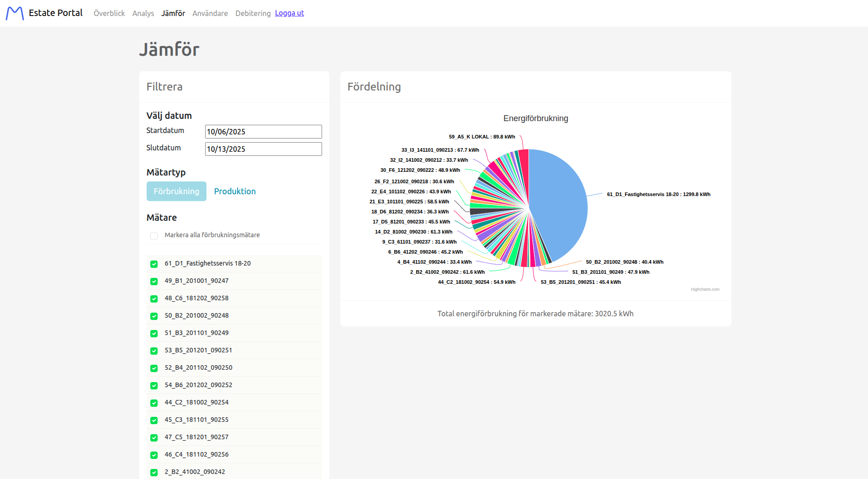Click the 50_B2_201002_90248 40.4 kWh chart label
The height and width of the screenshot is (479, 868).
coord(625,262)
